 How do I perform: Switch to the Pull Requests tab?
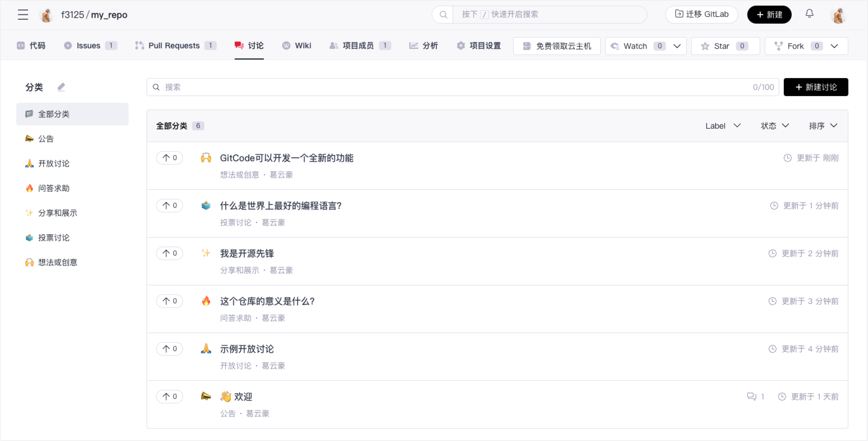coord(175,46)
